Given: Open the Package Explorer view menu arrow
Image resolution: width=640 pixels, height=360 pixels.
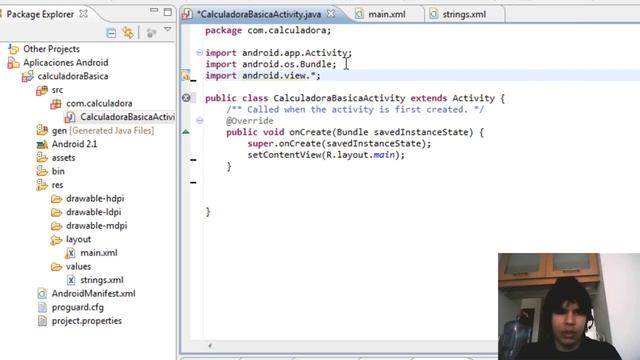Looking at the screenshot, I should (167, 29).
